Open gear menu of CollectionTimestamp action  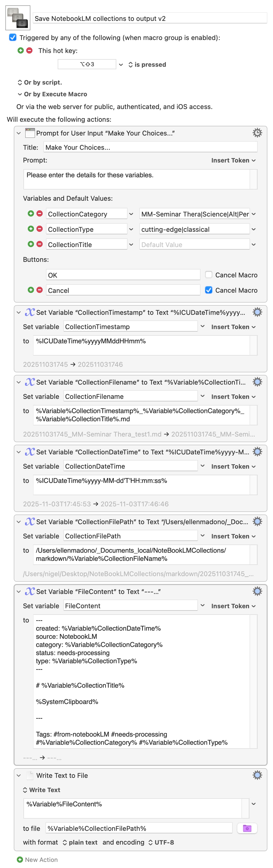[x=257, y=312]
